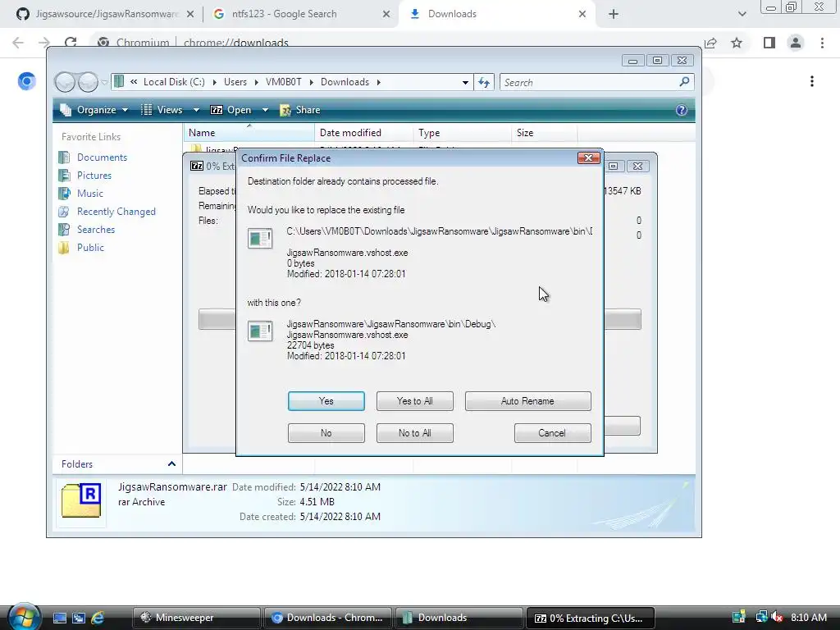The width and height of the screenshot is (840, 630).
Task: Open Music favorite link
Action: pyautogui.click(x=90, y=194)
